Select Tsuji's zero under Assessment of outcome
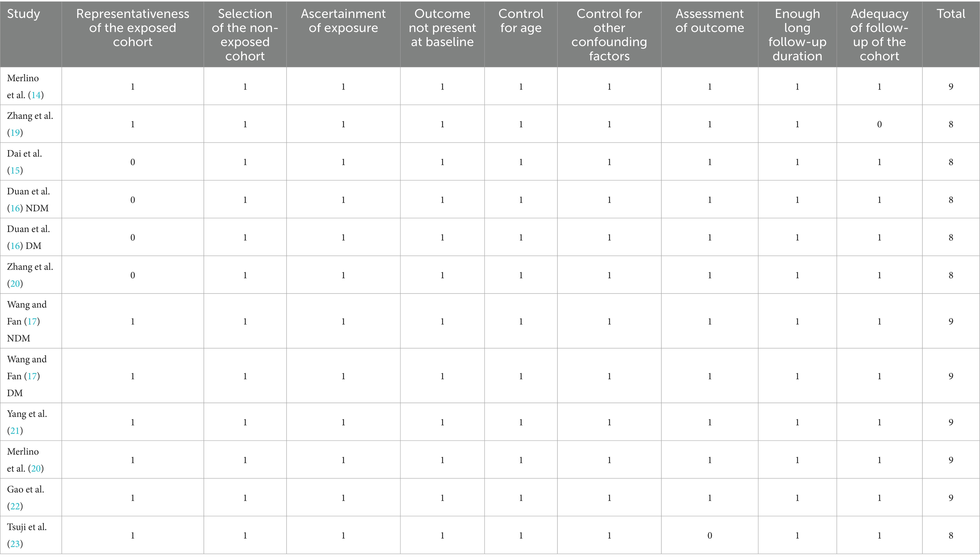Image resolution: width=980 pixels, height=560 pixels. (709, 535)
